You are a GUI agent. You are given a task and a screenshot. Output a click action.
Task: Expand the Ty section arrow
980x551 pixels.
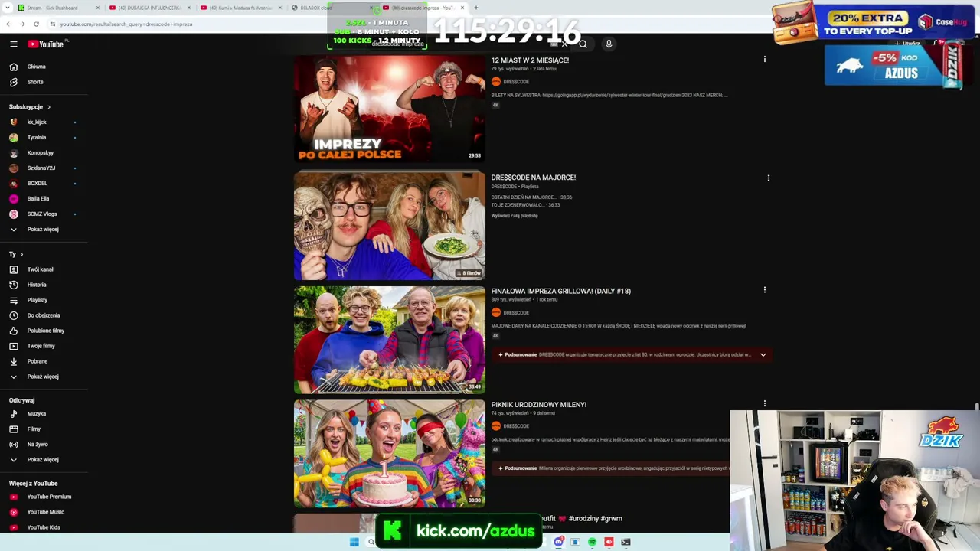[21, 254]
